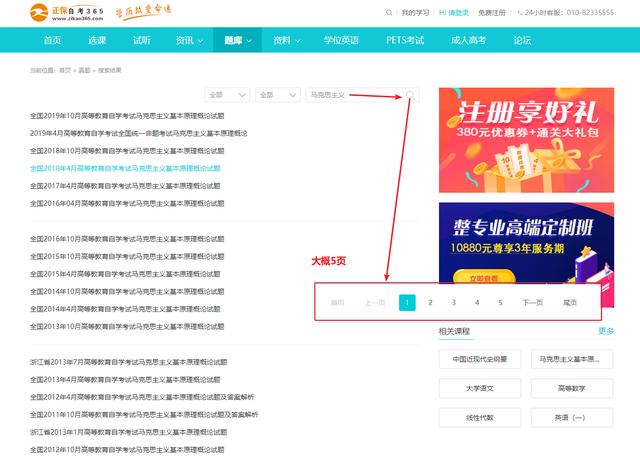Click 尾页 last page button
Viewport: 640px width, 457px height.
570,302
